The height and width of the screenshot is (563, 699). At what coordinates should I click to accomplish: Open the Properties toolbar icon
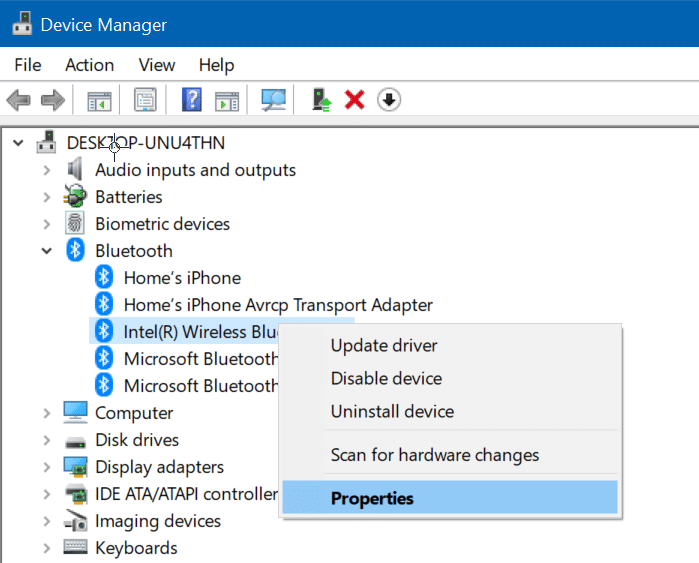point(145,99)
